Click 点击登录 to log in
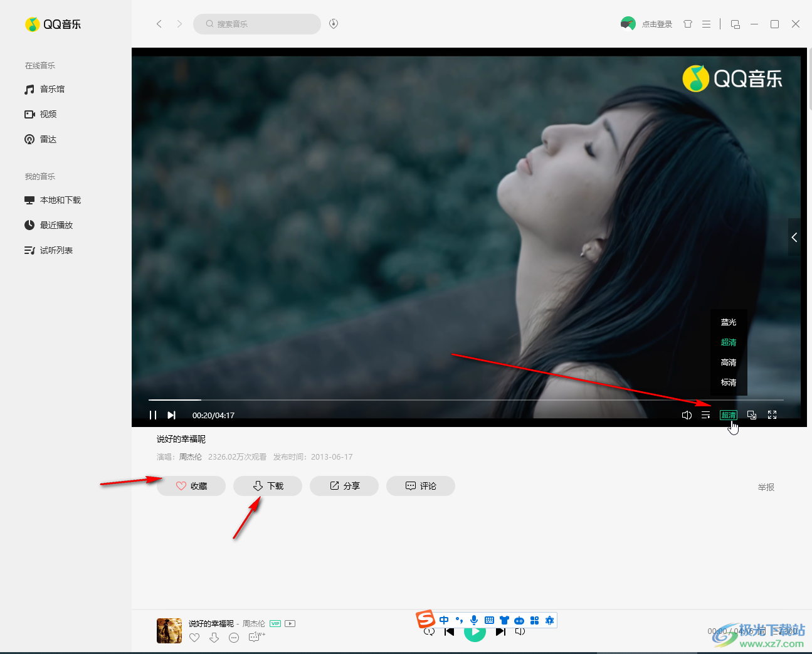Viewport: 812px width, 654px height. coord(657,24)
